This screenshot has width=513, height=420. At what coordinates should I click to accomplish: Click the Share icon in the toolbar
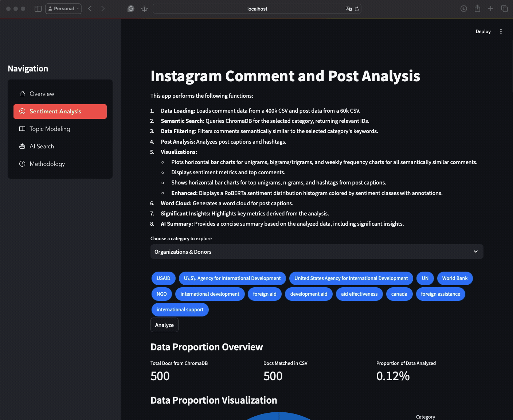coord(477,9)
